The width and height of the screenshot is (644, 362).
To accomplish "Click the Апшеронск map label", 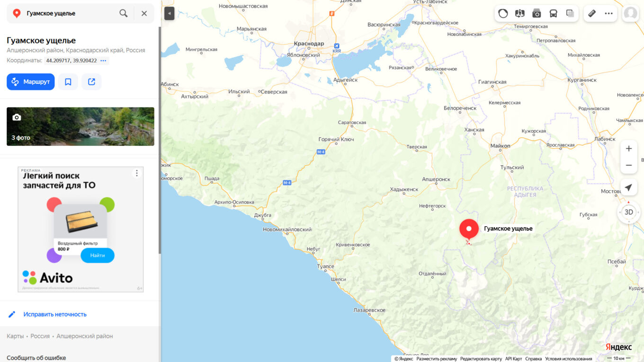I will tap(436, 179).
